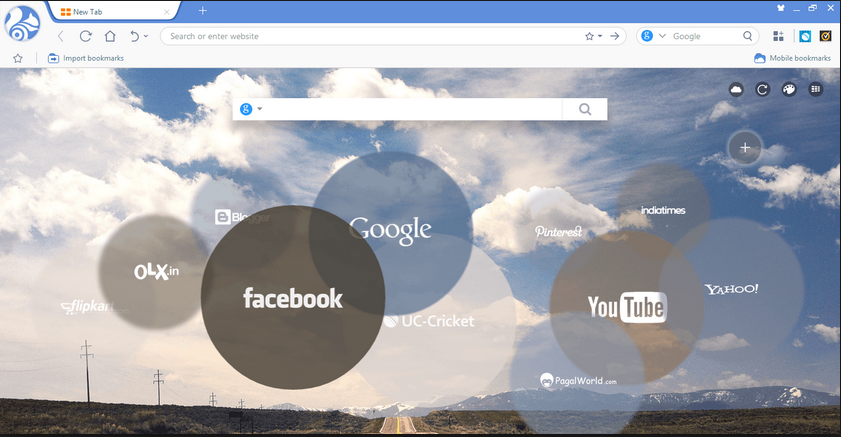Open the YAHOO! bubble
The image size is (841, 437).
click(x=732, y=290)
